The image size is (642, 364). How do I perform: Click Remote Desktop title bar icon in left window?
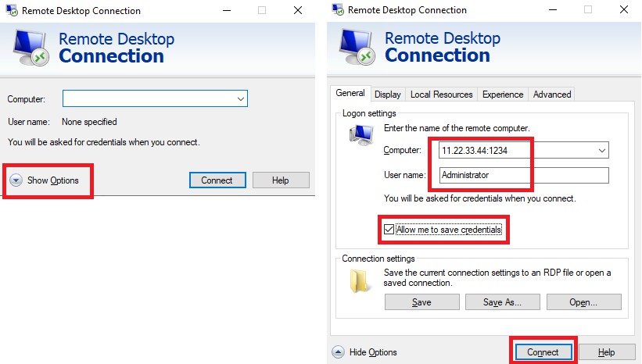12,10
